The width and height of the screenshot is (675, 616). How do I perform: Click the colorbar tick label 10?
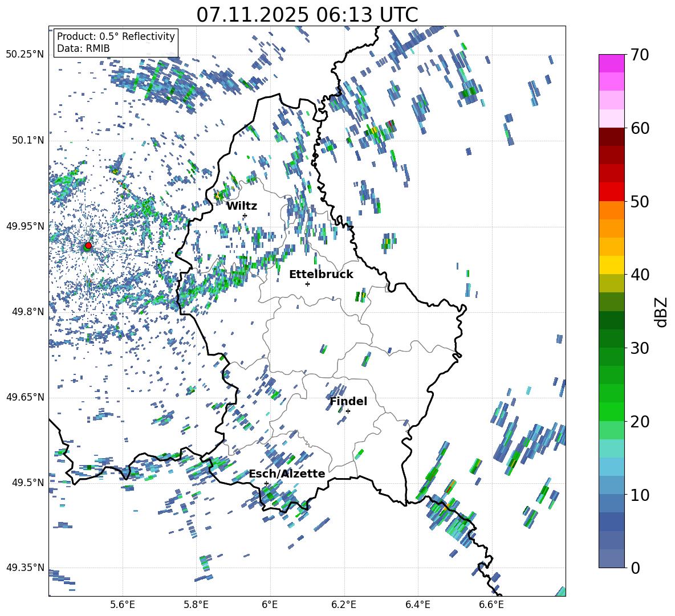point(640,495)
